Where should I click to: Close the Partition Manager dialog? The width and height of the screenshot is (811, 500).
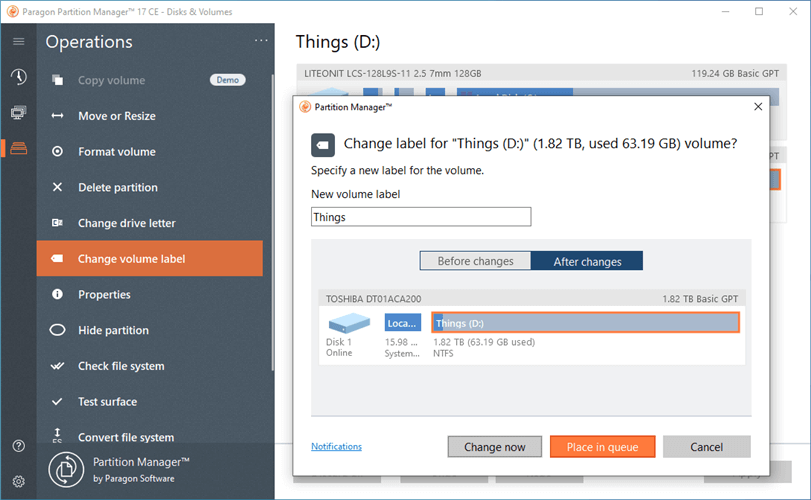[x=758, y=107]
